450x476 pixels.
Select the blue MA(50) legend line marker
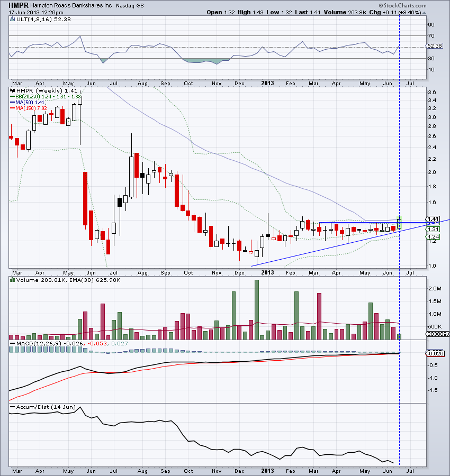(x=13, y=103)
